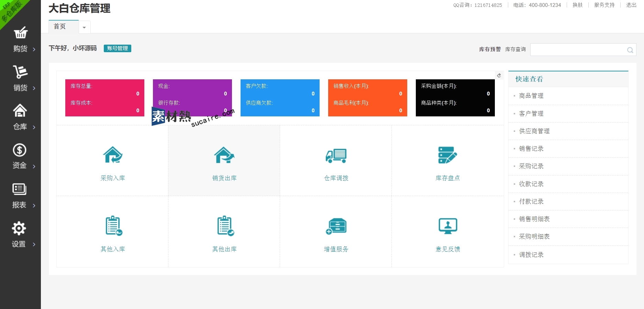The width and height of the screenshot is (644, 309).
Task: Click the purple 现金 stats card
Action: (192, 98)
